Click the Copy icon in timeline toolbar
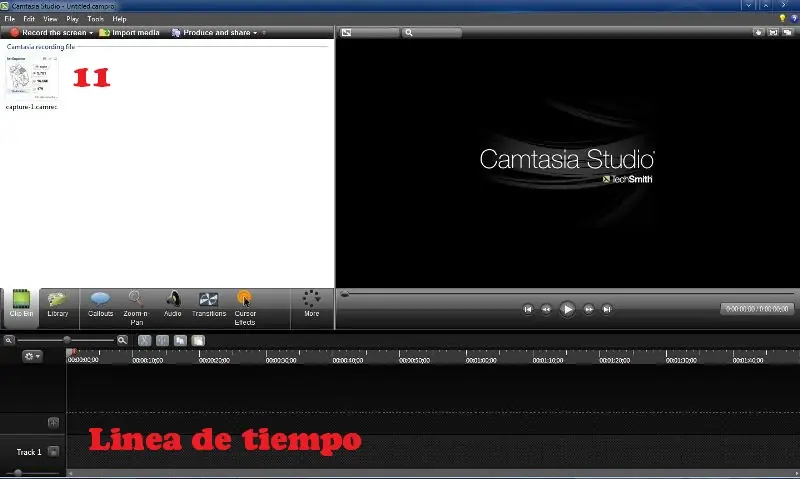Viewport: 800px width, 479px height. tap(180, 340)
